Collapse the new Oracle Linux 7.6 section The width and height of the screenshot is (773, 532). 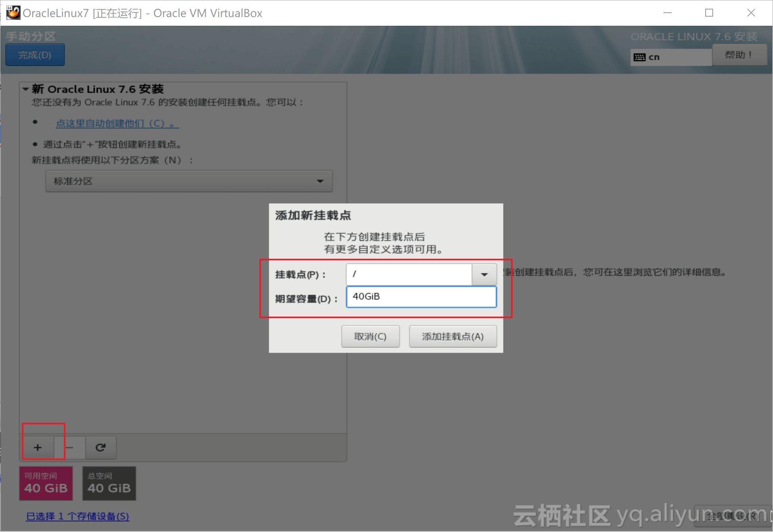pyautogui.click(x=26, y=89)
